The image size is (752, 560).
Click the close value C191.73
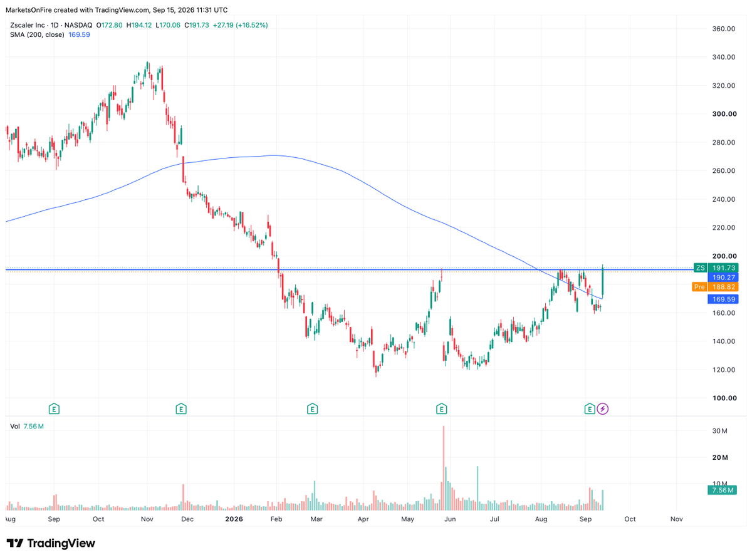click(196, 25)
